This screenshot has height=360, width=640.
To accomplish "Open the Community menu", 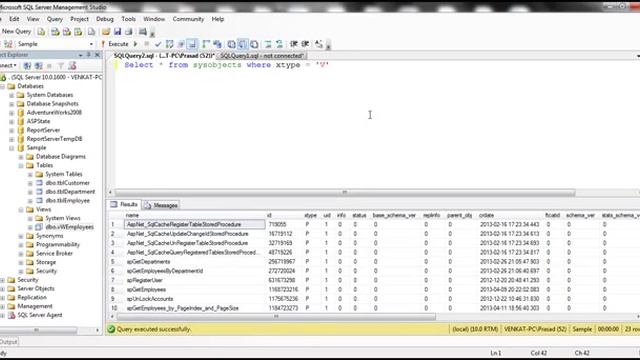I will click(188, 19).
